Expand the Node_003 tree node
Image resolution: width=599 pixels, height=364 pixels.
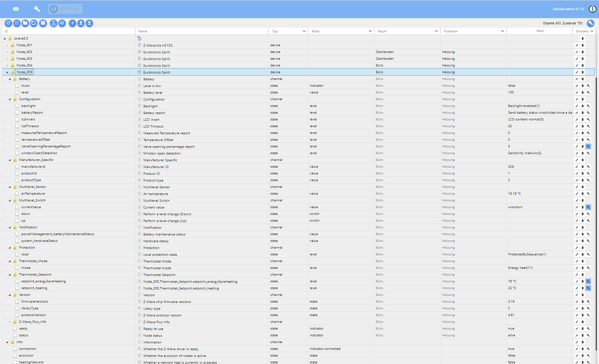click(7, 59)
